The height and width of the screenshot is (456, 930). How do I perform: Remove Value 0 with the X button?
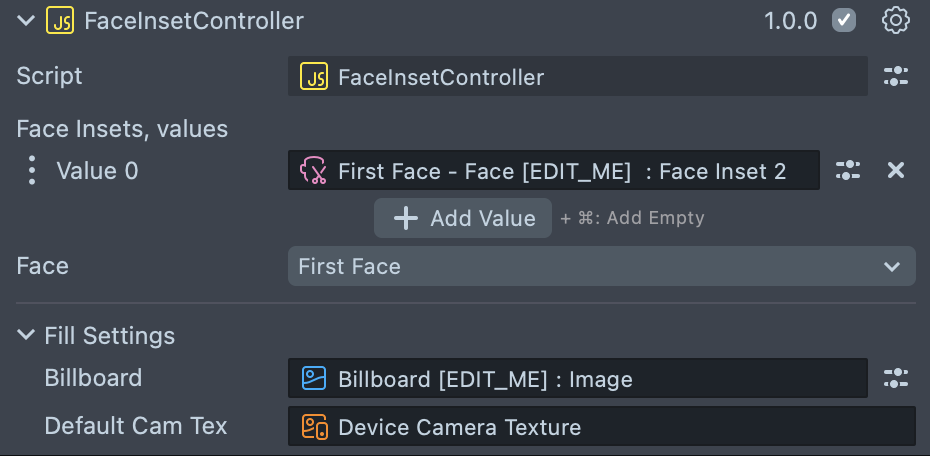coord(896,171)
